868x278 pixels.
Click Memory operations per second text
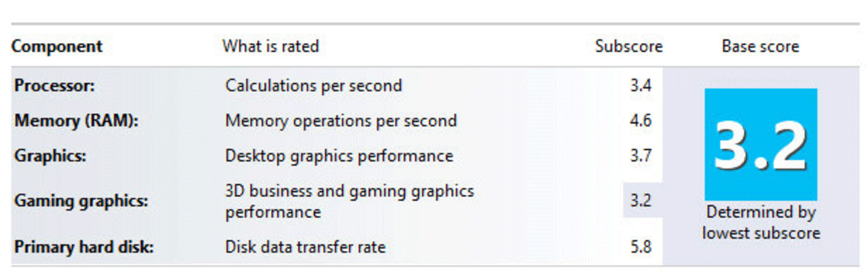(341, 121)
